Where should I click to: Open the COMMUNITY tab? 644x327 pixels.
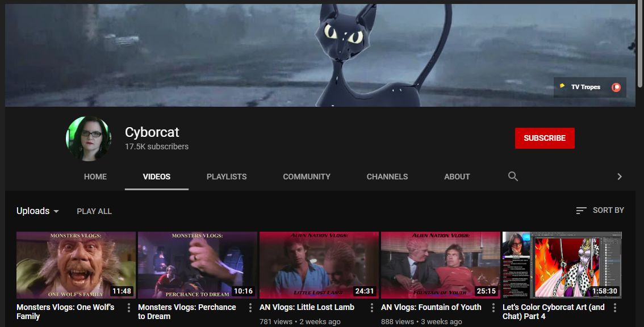[x=307, y=177]
